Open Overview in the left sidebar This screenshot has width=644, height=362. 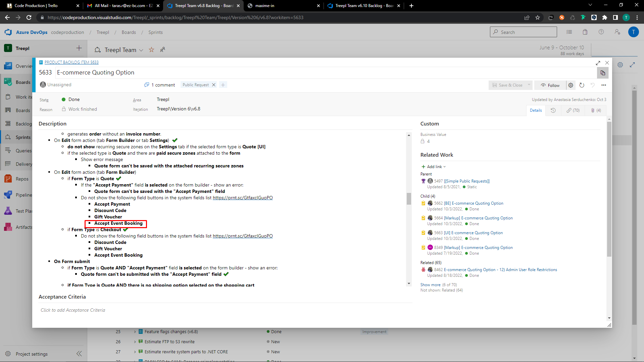tap(18, 66)
